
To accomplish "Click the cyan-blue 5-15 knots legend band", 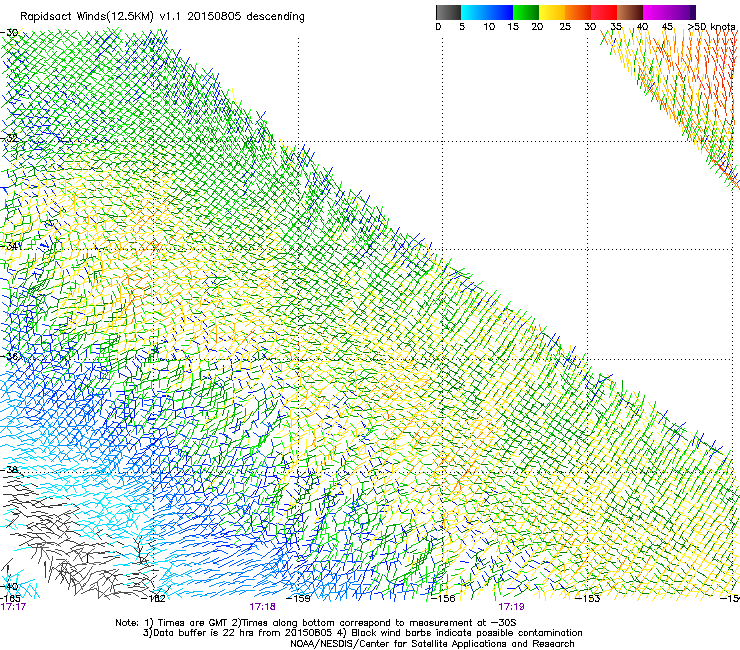I will click(x=487, y=12).
